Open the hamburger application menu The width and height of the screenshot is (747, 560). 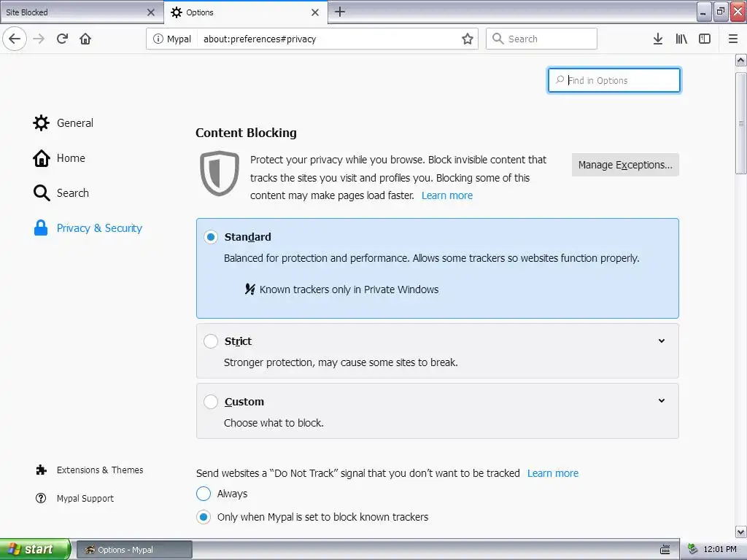[733, 39]
